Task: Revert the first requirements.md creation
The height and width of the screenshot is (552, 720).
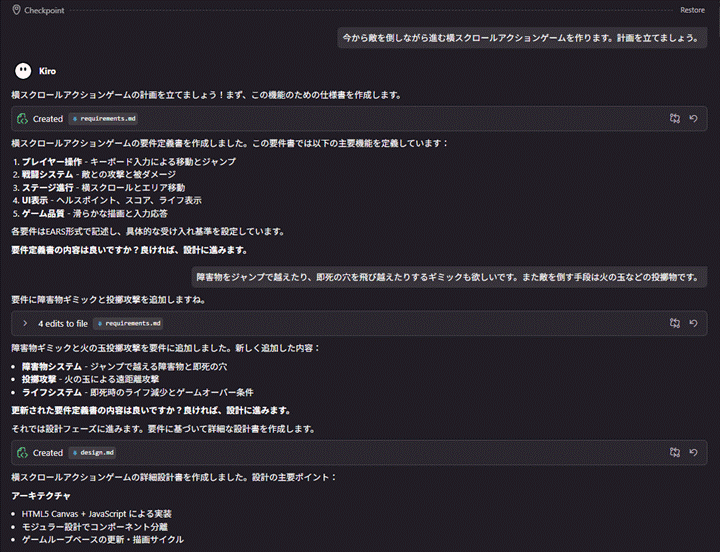Action: (693, 118)
